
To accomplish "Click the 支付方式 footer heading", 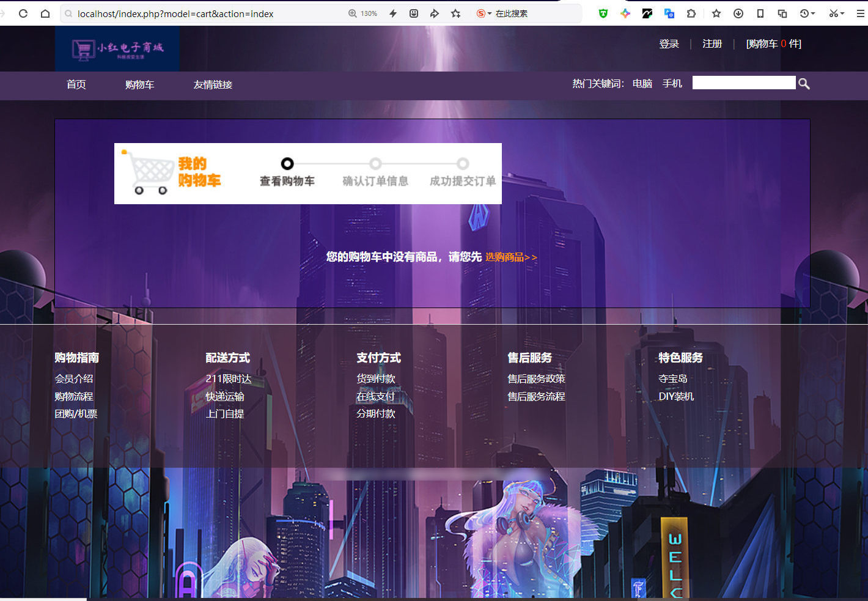I will (379, 358).
